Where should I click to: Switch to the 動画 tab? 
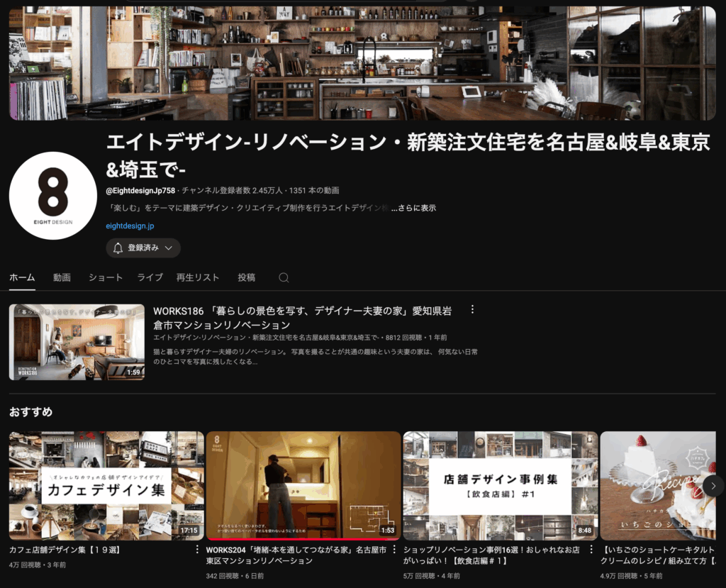click(62, 277)
